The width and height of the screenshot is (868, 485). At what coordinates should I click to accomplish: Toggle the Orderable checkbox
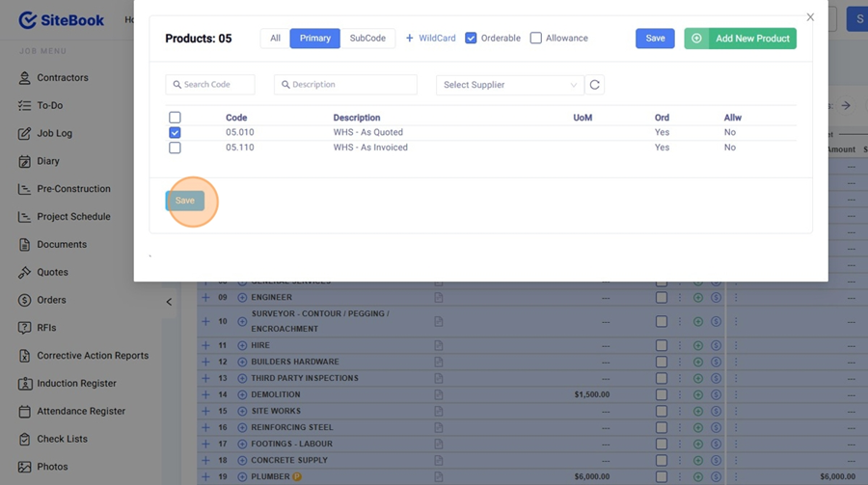click(471, 39)
